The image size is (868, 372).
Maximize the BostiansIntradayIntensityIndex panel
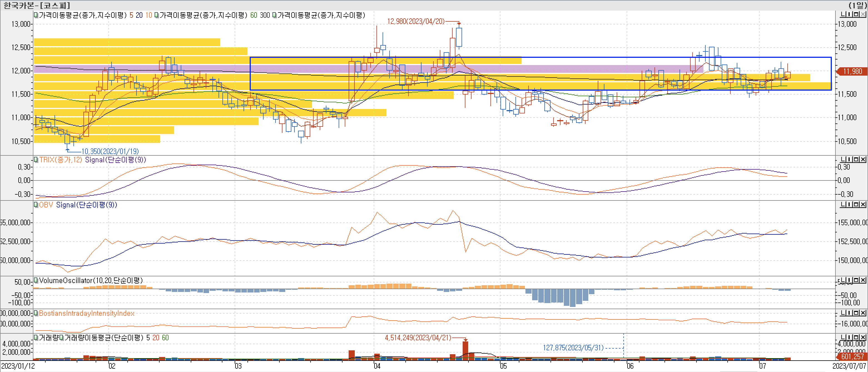857,313
